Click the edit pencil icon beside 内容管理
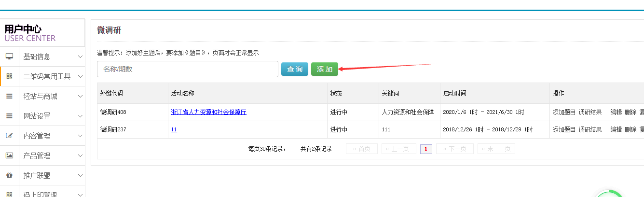 coord(9,136)
